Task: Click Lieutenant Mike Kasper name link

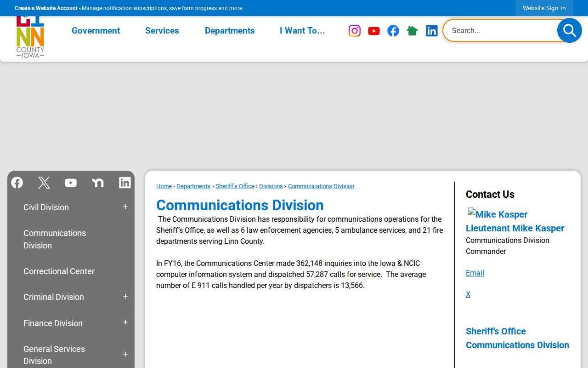Action: point(515,228)
